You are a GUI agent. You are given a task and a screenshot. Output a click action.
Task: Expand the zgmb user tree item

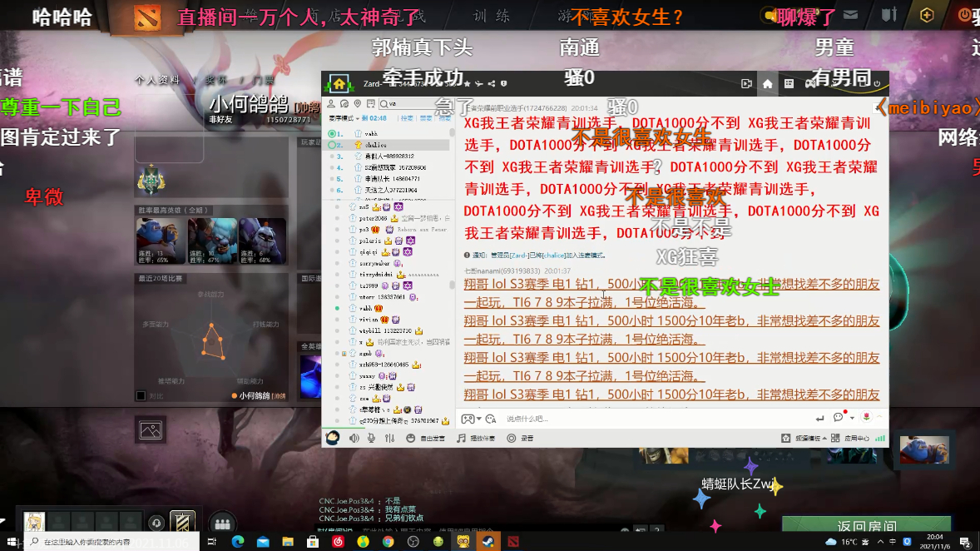click(344, 354)
